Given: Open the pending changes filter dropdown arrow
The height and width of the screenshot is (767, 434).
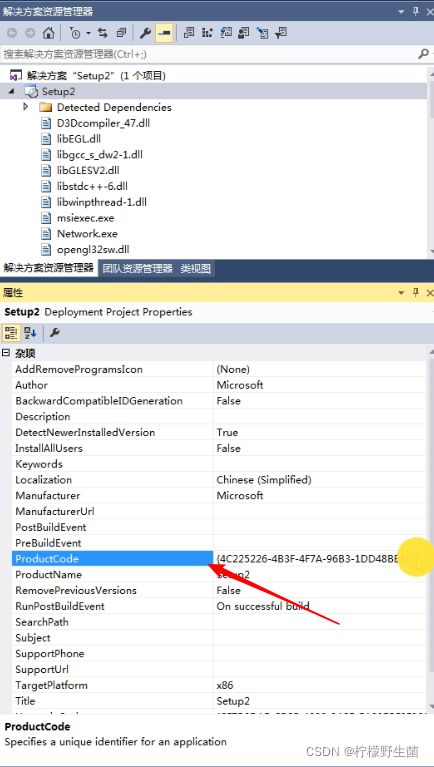Looking at the screenshot, I should coord(89,33).
